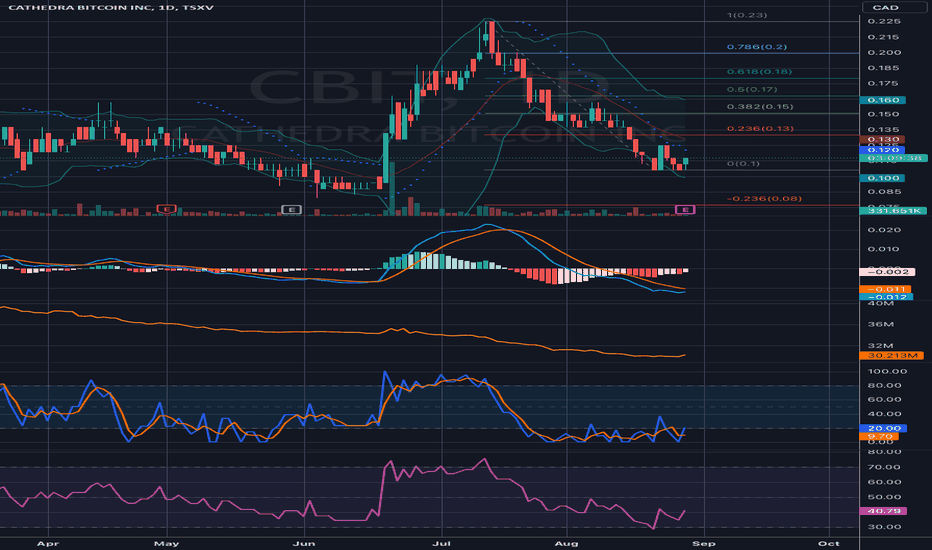Click the 0.020 MACD axis label

point(883,230)
